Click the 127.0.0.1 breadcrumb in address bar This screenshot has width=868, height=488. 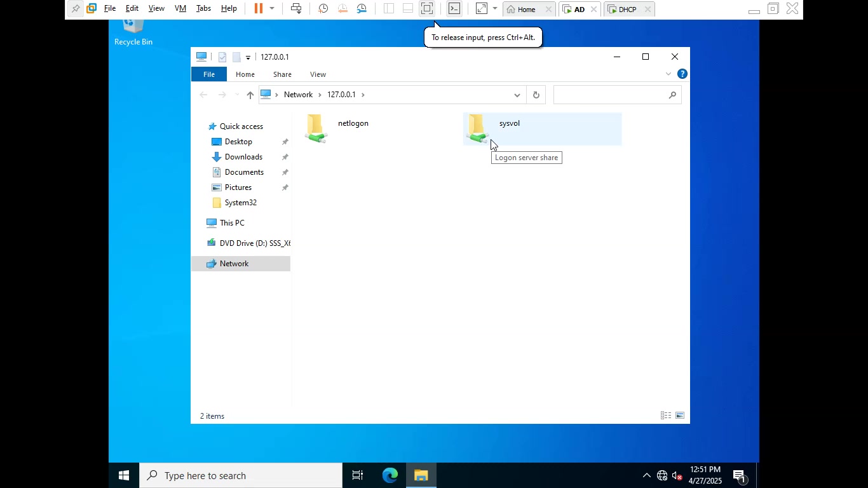[x=341, y=95]
